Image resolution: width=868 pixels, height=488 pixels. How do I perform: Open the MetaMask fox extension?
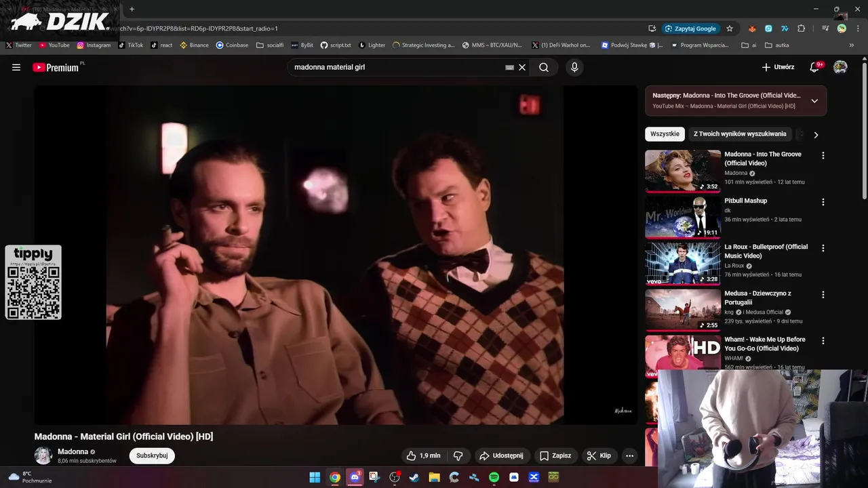(752, 28)
